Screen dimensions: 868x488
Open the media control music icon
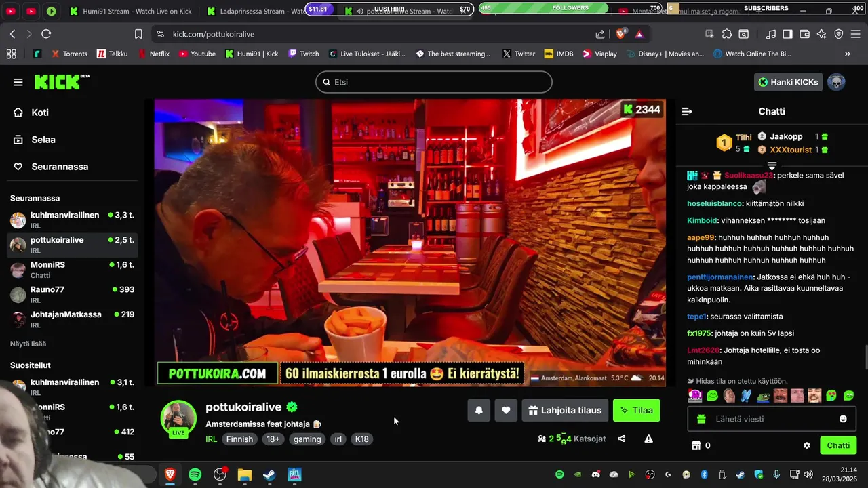(x=770, y=34)
